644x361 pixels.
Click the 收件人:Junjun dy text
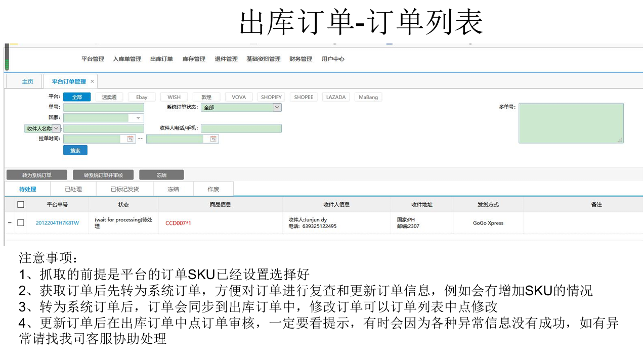pos(308,220)
